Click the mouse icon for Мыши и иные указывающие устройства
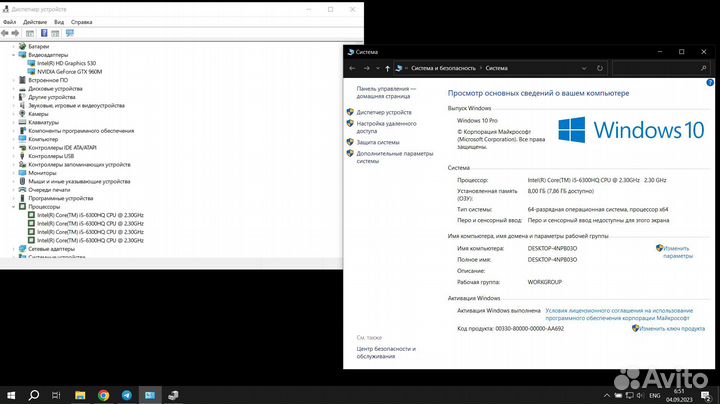Viewport: 720px width, 404px height. (x=22, y=181)
